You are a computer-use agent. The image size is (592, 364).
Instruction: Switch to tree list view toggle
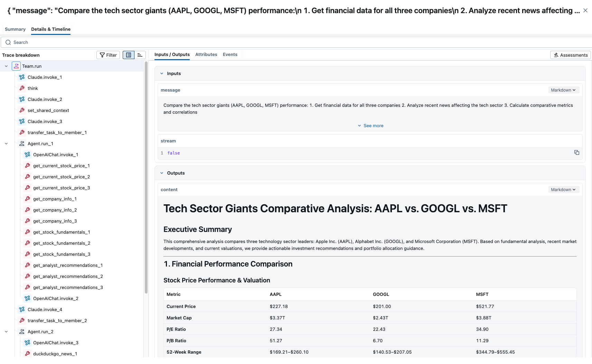(129, 55)
